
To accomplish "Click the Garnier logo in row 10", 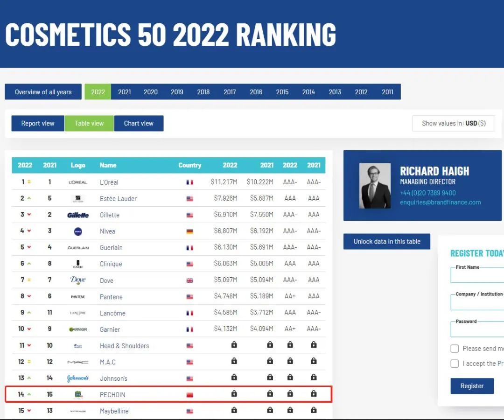I will click(x=78, y=329).
